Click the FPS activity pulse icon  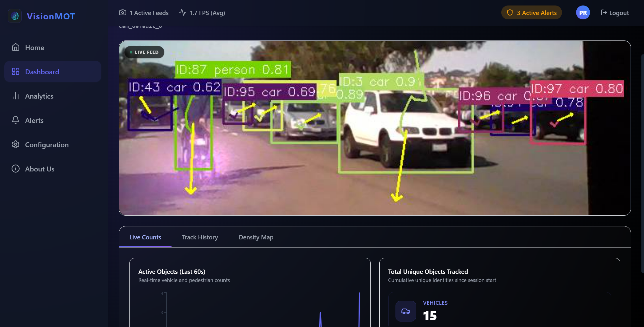click(183, 12)
